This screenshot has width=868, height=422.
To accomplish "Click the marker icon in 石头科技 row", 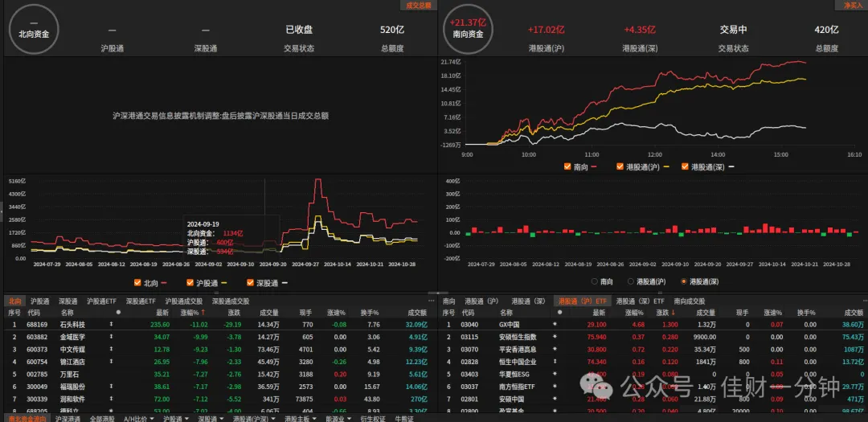I will coord(111,324).
